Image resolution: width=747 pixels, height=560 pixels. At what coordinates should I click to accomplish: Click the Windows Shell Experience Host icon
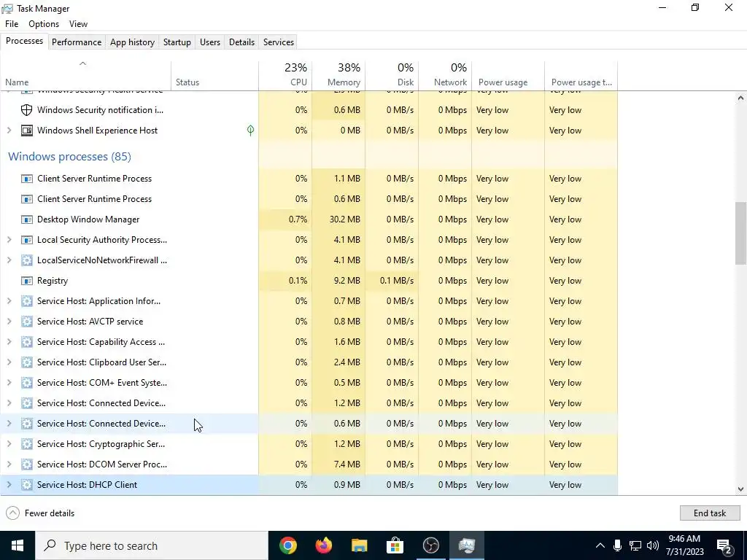pos(27,131)
